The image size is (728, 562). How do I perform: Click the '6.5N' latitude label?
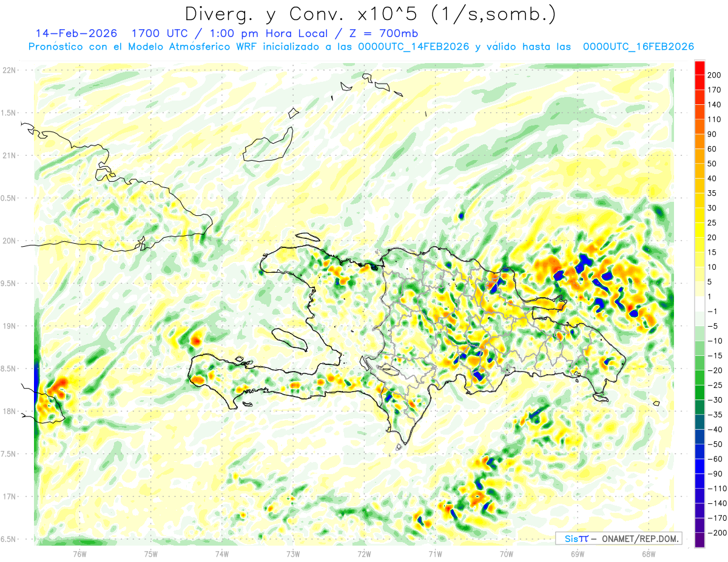(9, 539)
